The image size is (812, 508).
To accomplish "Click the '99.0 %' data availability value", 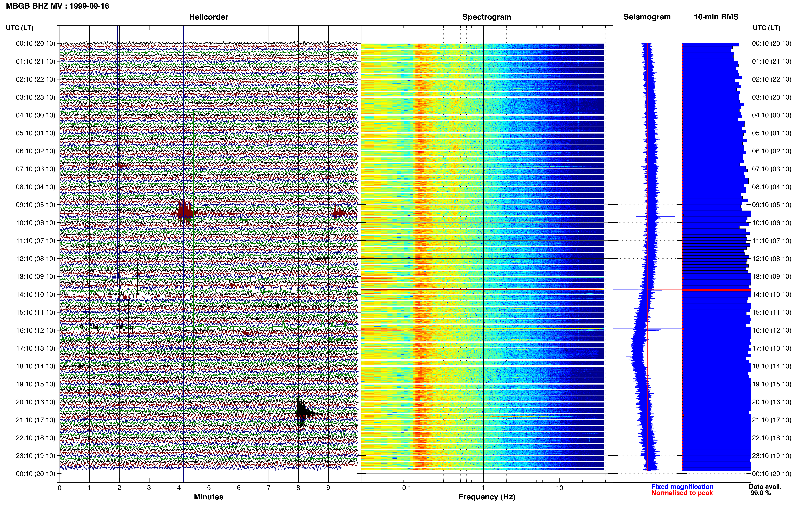I will click(761, 493).
